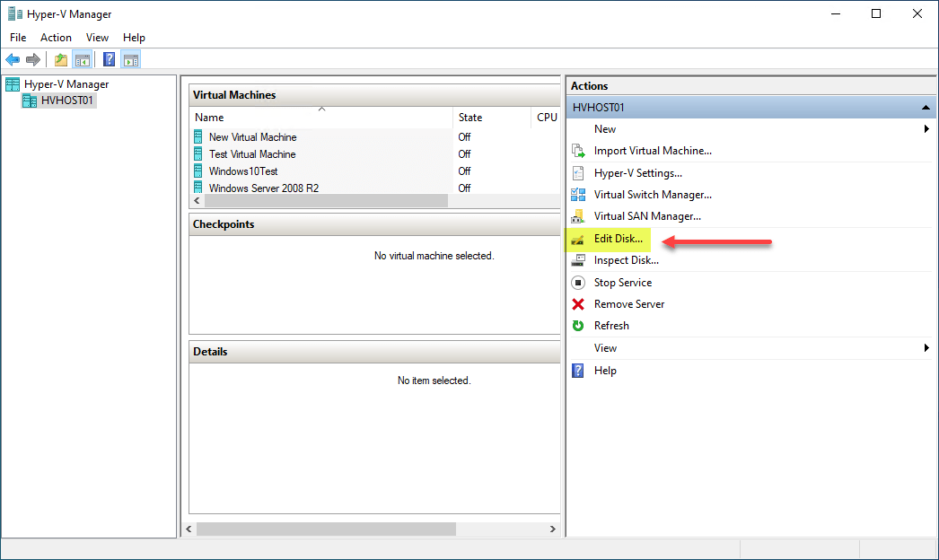
Task: Click the red X Remove Server icon
Action: pyautogui.click(x=578, y=304)
